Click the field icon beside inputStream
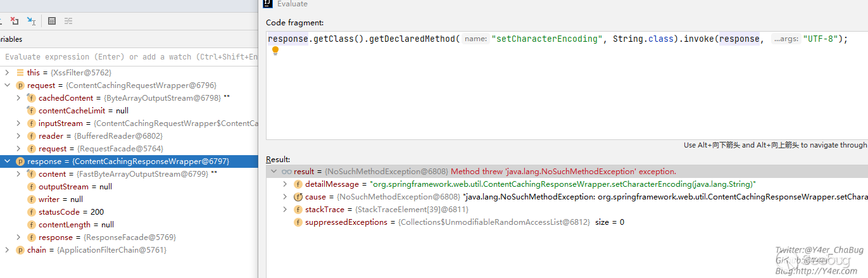 [x=32, y=123]
